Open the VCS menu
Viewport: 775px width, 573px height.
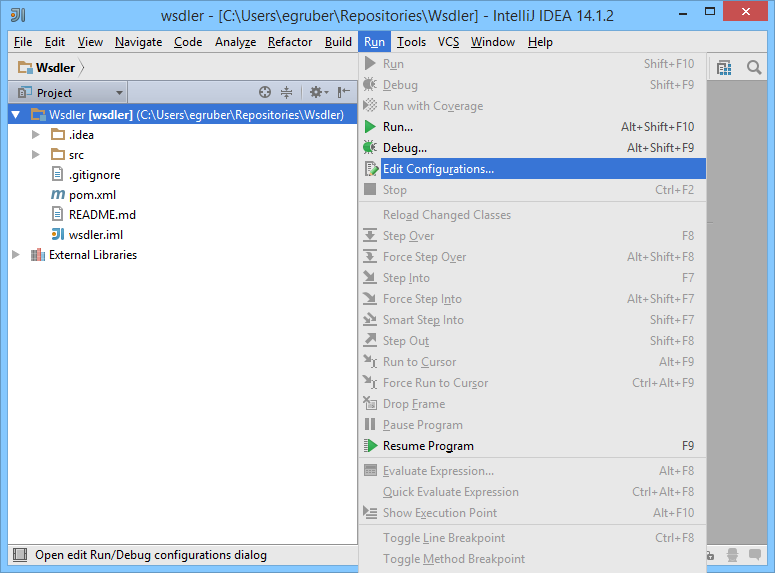pos(448,42)
